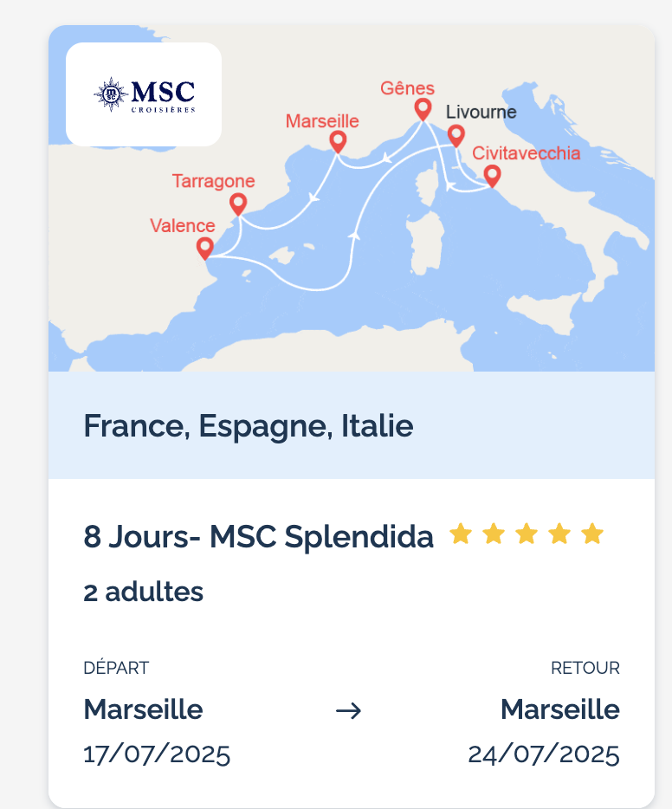Viewport: 672px width, 809px height.
Task: Select the Civitavecchia map pin
Action: [492, 177]
